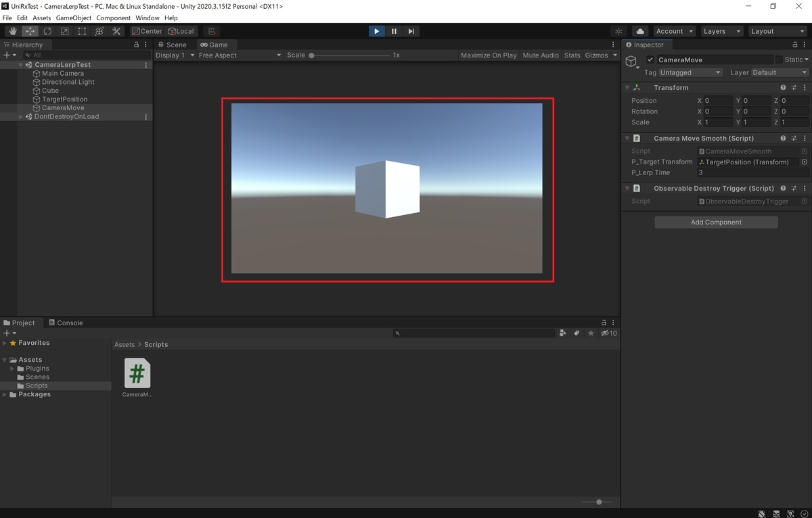The height and width of the screenshot is (518, 812).
Task: Select the Hand tool in toolbar
Action: pyautogui.click(x=13, y=31)
